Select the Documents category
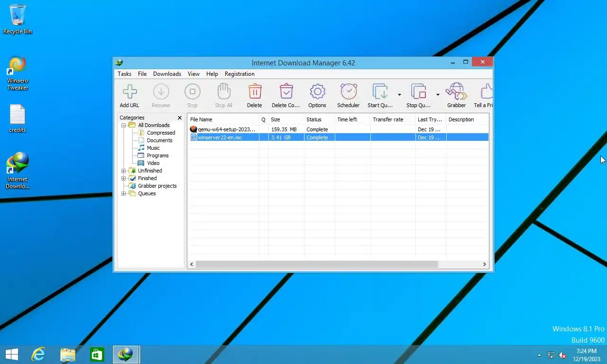The height and width of the screenshot is (364, 607). (159, 140)
